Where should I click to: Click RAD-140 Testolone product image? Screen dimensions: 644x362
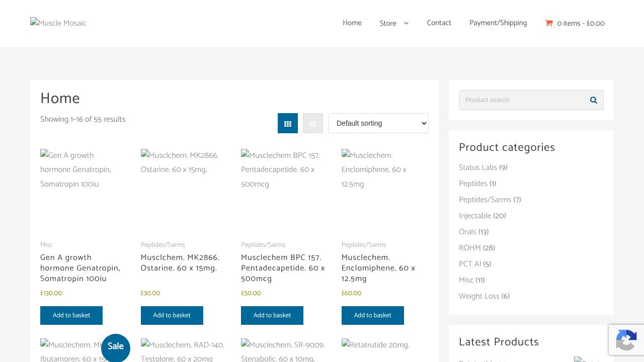(184, 350)
